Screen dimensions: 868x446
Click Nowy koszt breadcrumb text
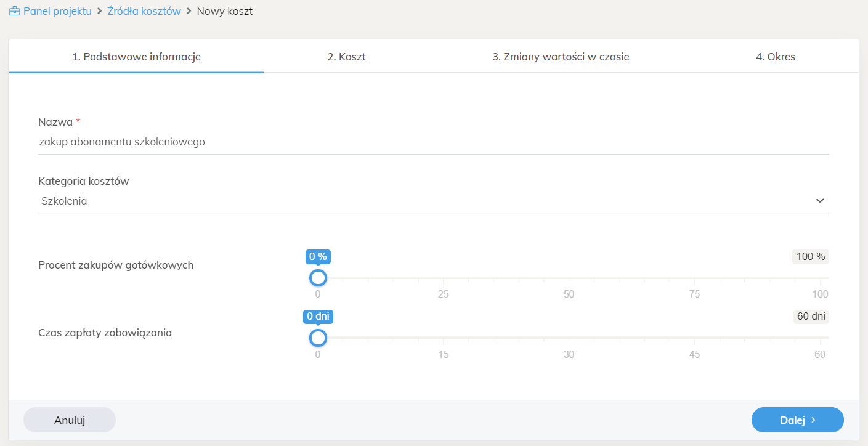(225, 12)
